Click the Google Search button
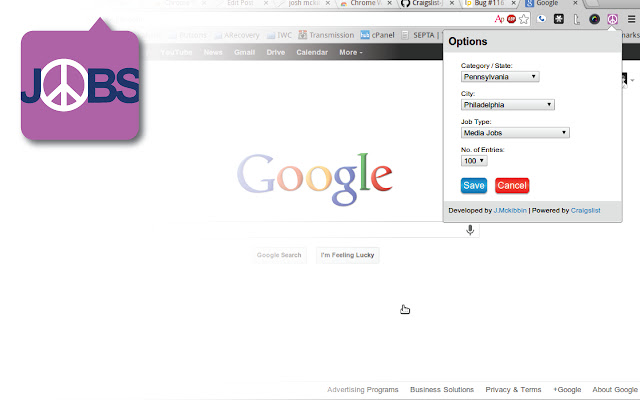This screenshot has height=400, width=640. (x=279, y=255)
